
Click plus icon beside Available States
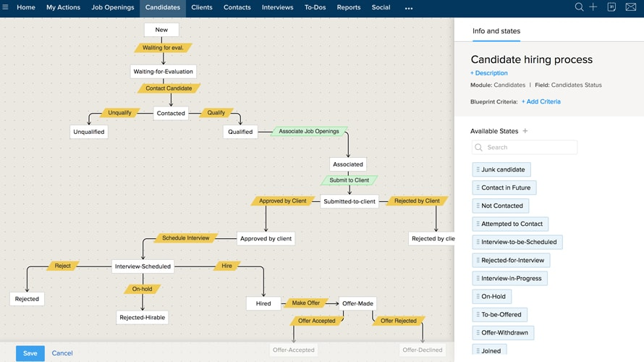point(525,131)
